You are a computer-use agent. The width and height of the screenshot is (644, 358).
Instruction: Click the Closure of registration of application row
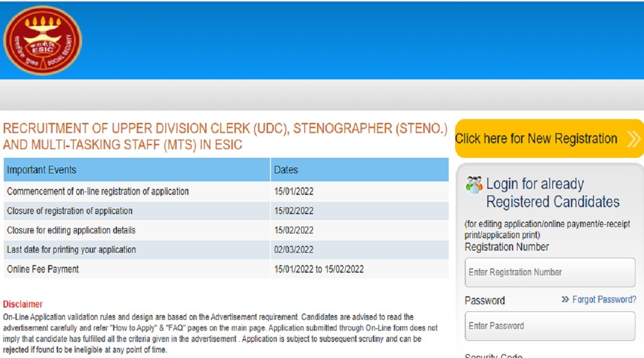tap(70, 211)
